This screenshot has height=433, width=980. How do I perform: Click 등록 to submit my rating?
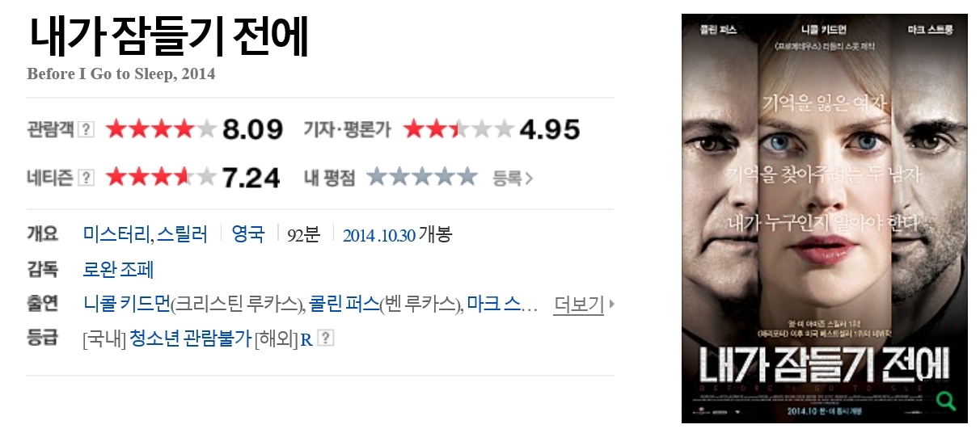point(508,178)
